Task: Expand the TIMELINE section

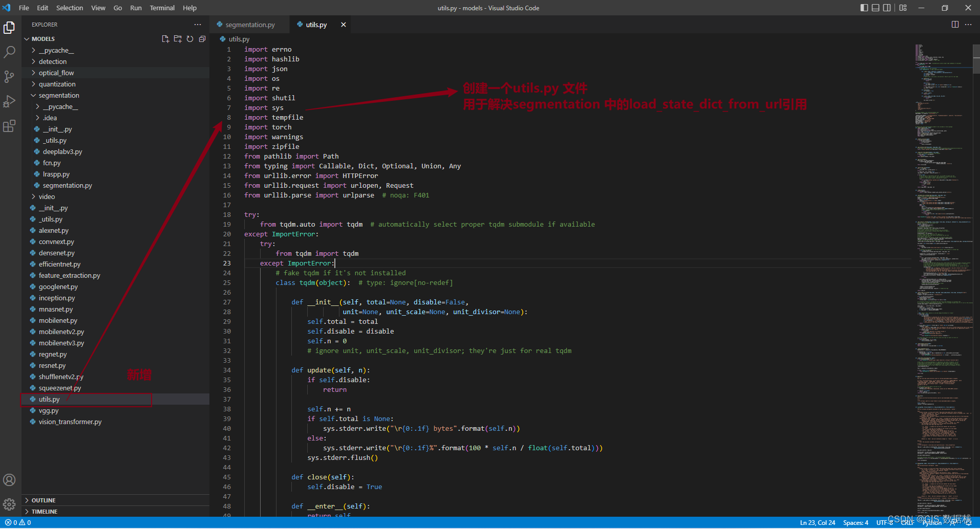Action: click(x=43, y=511)
